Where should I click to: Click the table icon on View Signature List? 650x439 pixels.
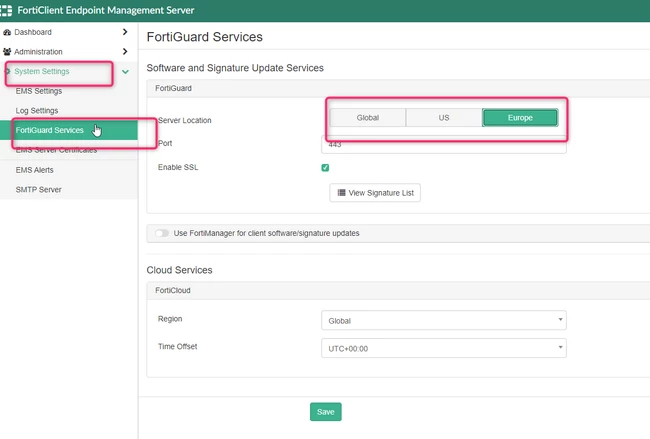point(341,193)
